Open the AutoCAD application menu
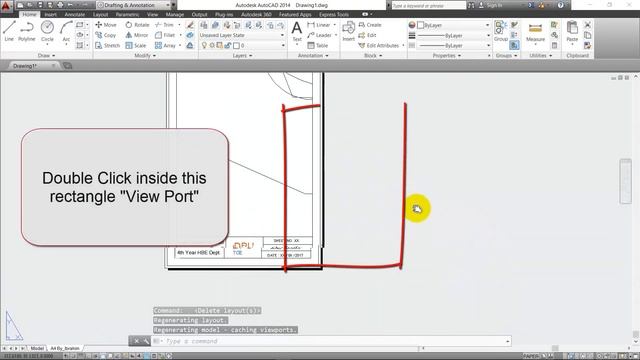 click(6, 6)
